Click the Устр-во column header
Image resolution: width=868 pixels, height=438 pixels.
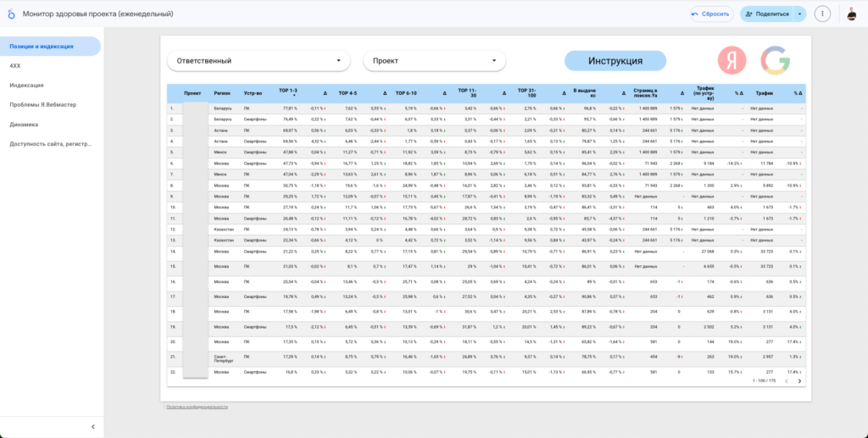coord(253,93)
